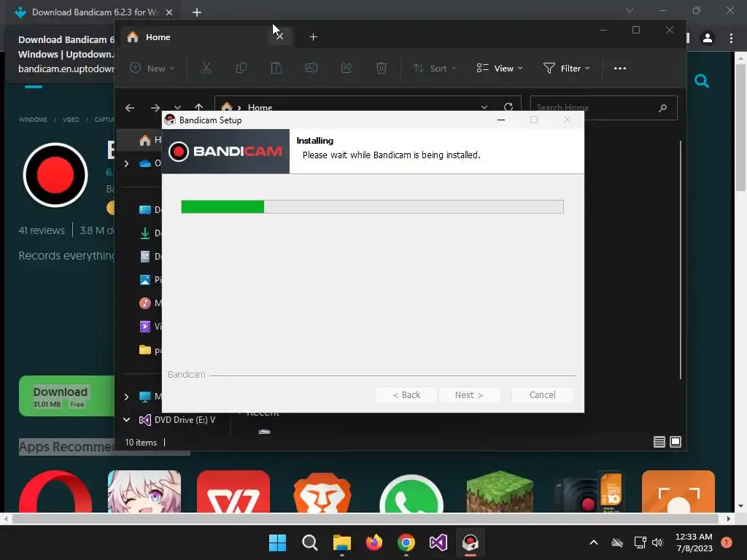Click the Paste clipboard icon in File Explorer
747x560 pixels.
[276, 68]
